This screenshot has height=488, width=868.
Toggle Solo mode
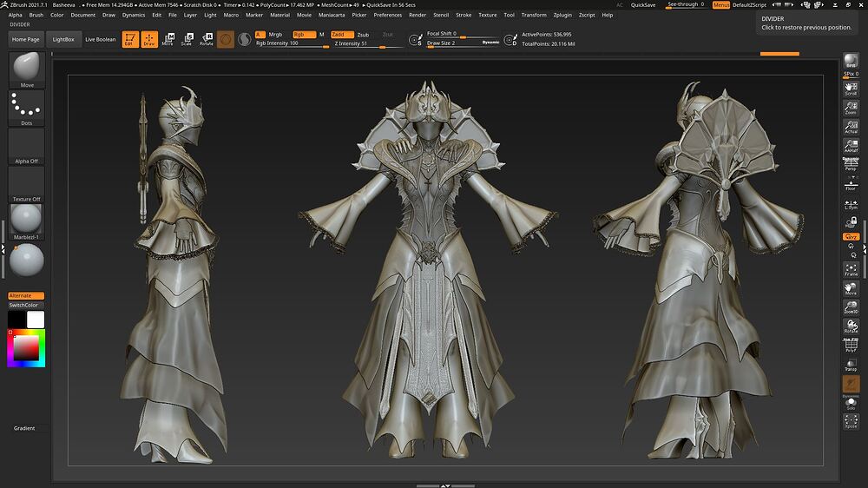click(x=851, y=403)
